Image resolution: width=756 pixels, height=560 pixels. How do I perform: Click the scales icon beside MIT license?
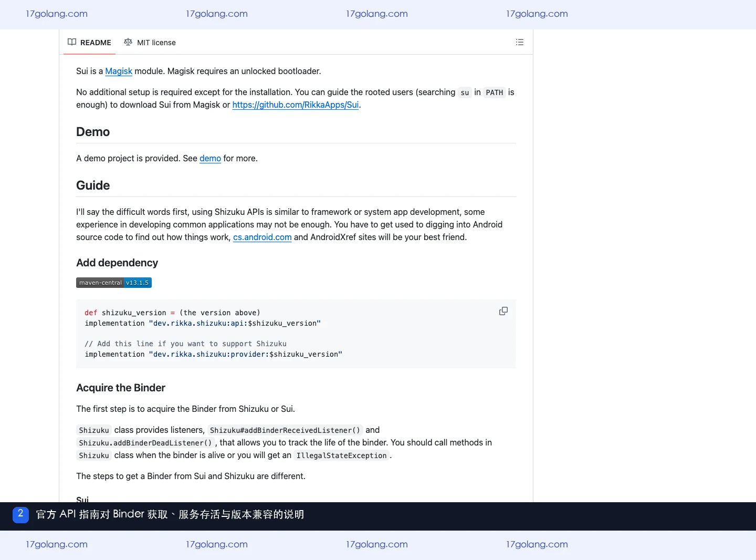click(128, 42)
